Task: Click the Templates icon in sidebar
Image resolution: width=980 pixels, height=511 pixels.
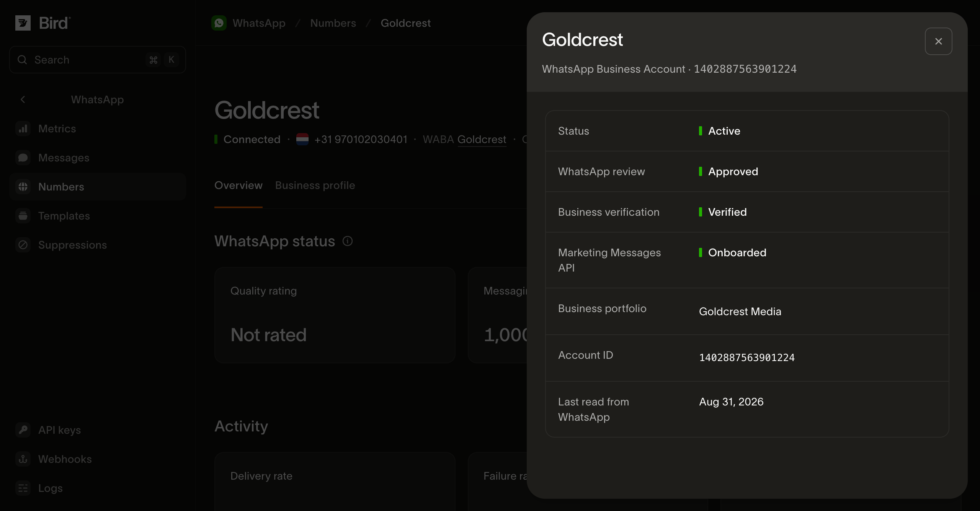Action: (23, 216)
